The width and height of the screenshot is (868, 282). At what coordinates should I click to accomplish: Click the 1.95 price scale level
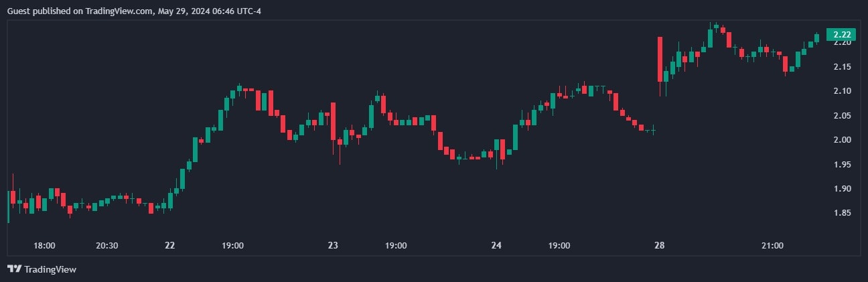[x=842, y=164]
